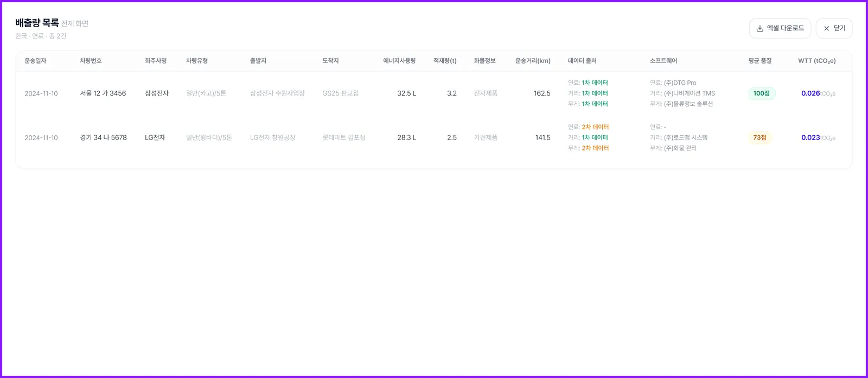The image size is (868, 378).
Task: Click destination 롯데마트 김포점
Action: pos(344,138)
